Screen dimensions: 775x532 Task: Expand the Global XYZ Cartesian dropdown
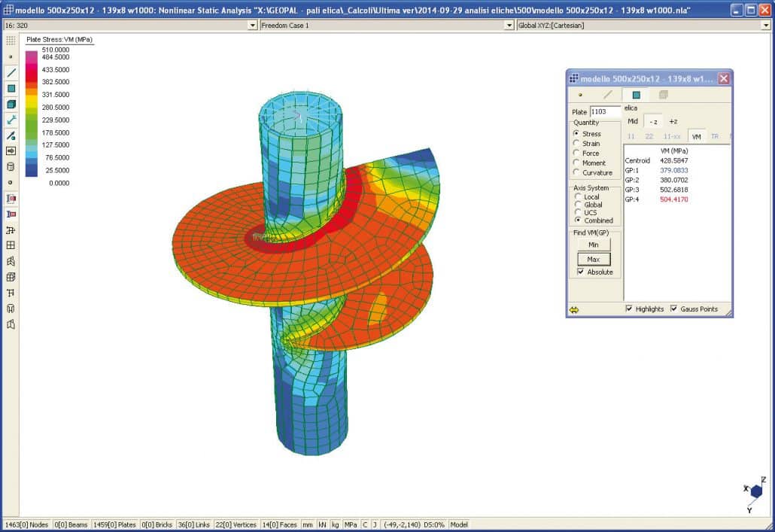(x=767, y=26)
